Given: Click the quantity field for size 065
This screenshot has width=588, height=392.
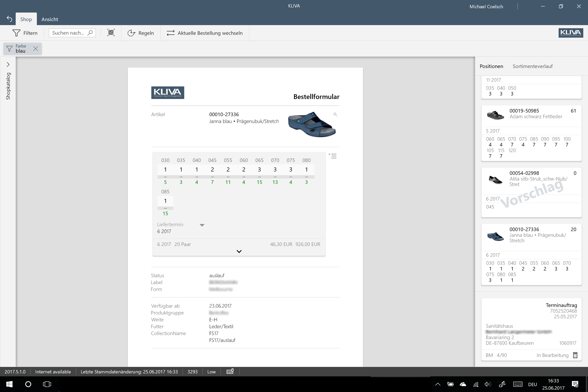Looking at the screenshot, I should point(259,170).
